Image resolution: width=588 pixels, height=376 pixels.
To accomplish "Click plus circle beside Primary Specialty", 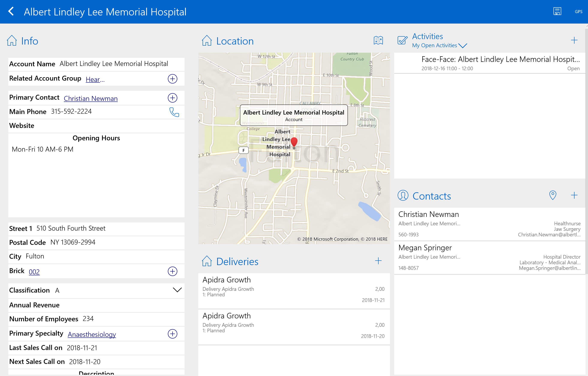I will 173,334.
